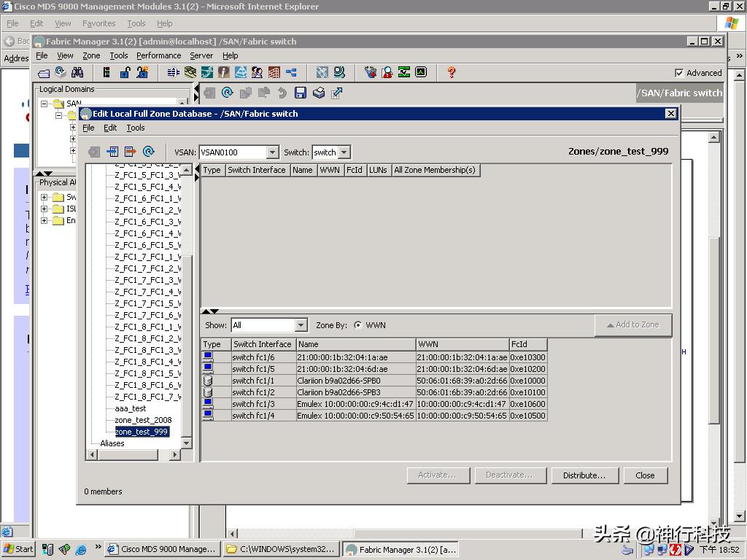Select the WWN radio button for Zone By
Screen dimensions: 747x560
[357, 325]
